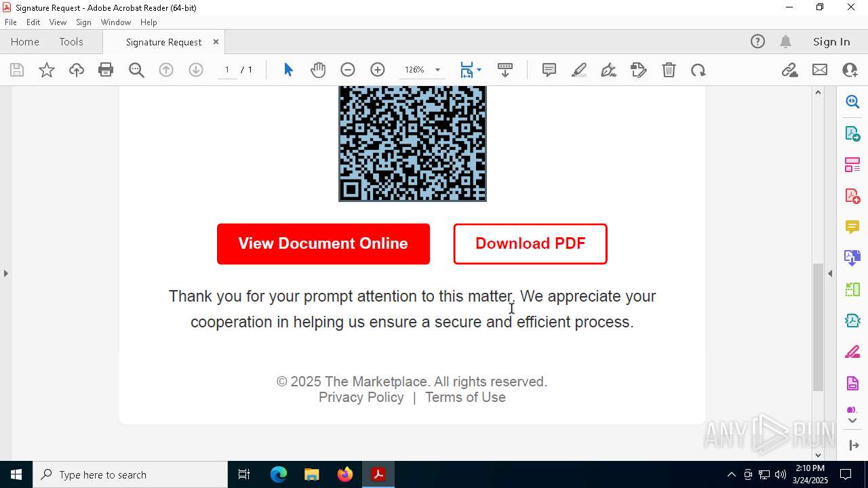Open search zoom tool in sidebar
The width and height of the screenshot is (868, 488).
pyautogui.click(x=852, y=102)
